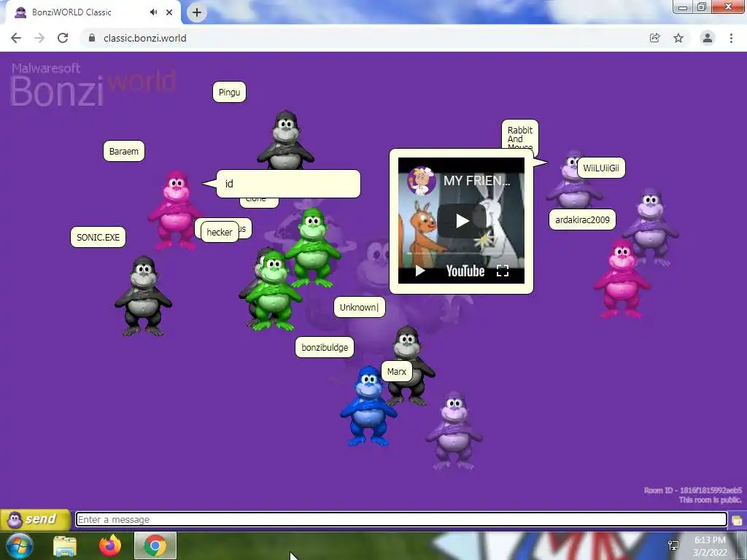Click the send button
Viewport: 747px width, 560px height.
click(36, 519)
